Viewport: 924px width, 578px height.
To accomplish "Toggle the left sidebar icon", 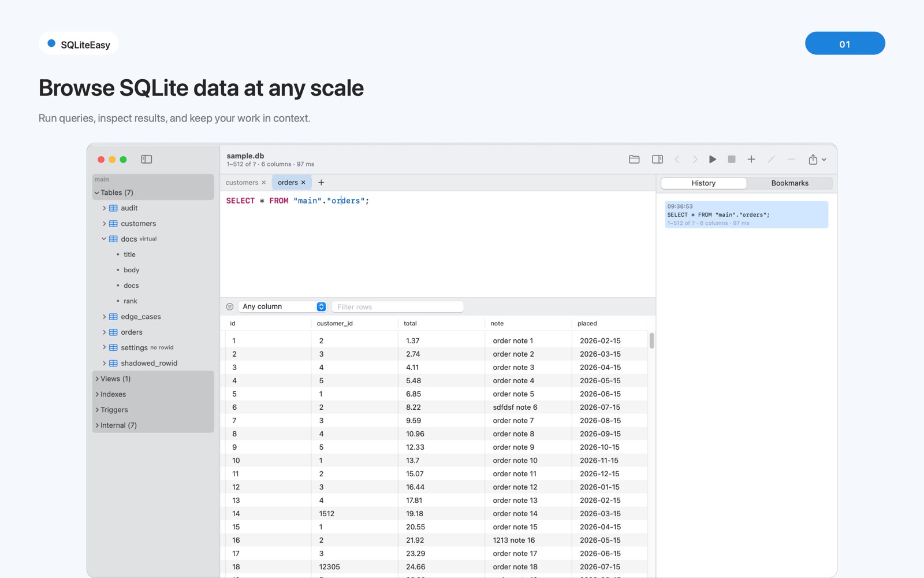I will pyautogui.click(x=147, y=160).
